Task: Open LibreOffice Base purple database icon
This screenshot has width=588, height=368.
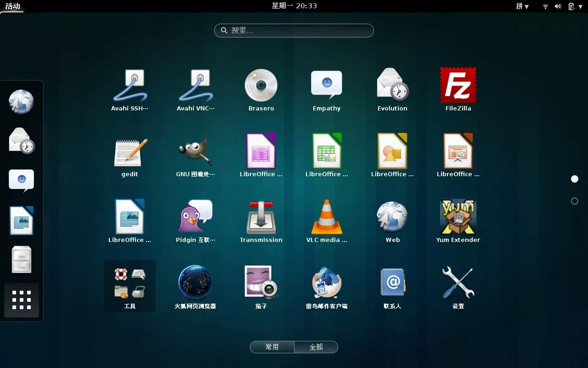Action: (261, 156)
